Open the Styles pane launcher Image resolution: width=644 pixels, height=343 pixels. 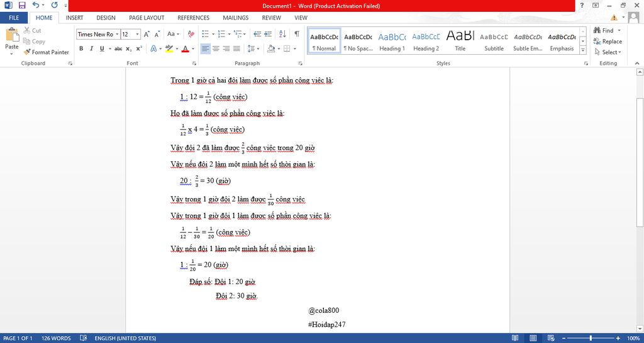tap(586, 64)
